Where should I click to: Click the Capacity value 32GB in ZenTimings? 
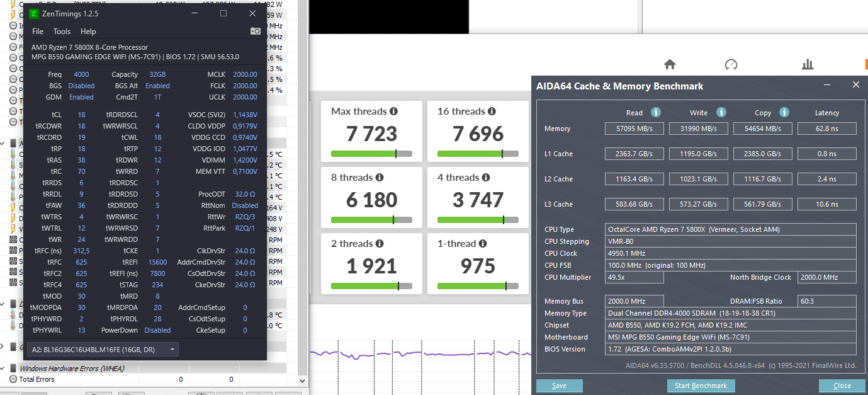[x=157, y=74]
